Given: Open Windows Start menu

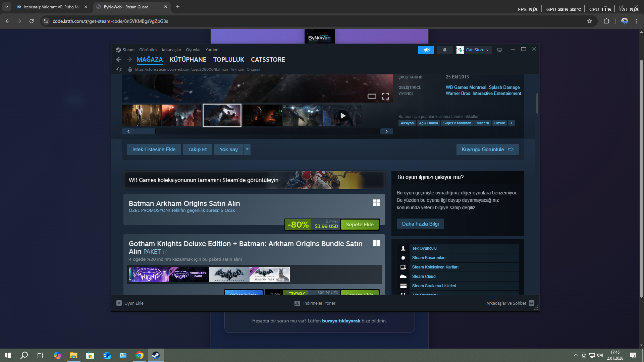Looking at the screenshot, I should (x=8, y=355).
